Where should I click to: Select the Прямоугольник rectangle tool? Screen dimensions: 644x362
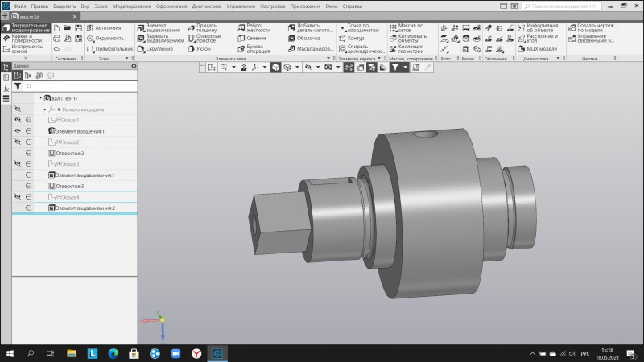pyautogui.click(x=109, y=49)
